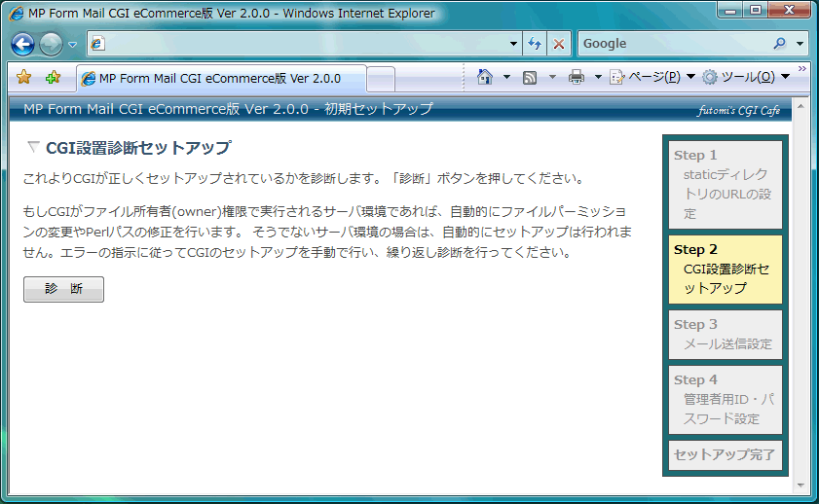This screenshot has height=504, width=819.
Task: Click the Internet Explorer title bar icon
Action: pyautogui.click(x=17, y=13)
